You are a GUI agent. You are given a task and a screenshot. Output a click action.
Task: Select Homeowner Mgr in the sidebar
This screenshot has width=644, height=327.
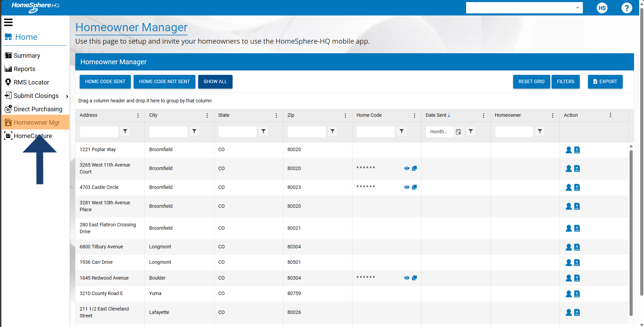[35, 122]
